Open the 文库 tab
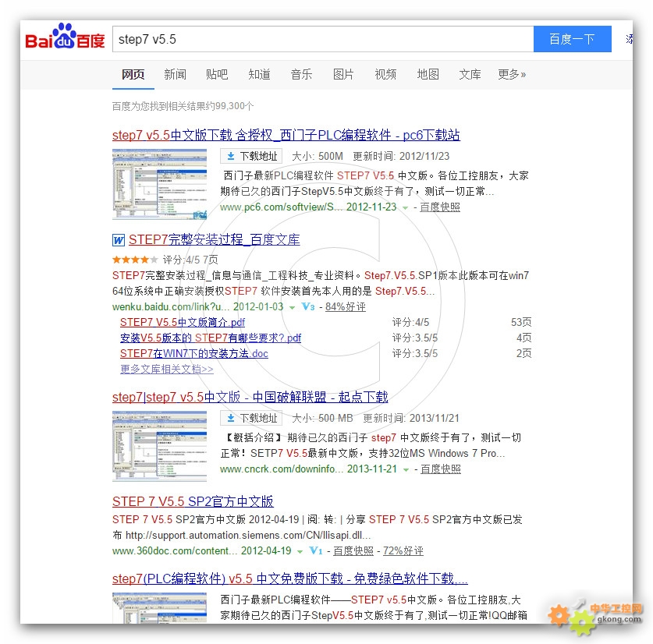The height and width of the screenshot is (644, 653). click(x=470, y=75)
